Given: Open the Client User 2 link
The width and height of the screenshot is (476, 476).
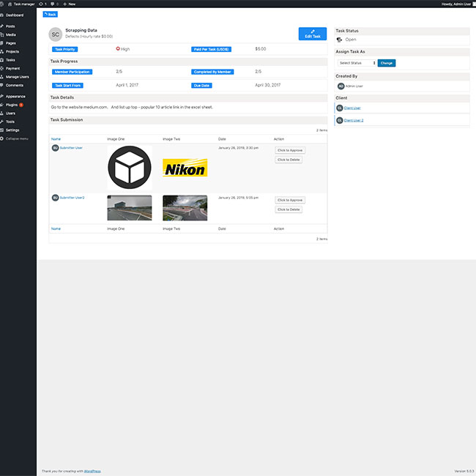Looking at the screenshot, I should tap(354, 120).
